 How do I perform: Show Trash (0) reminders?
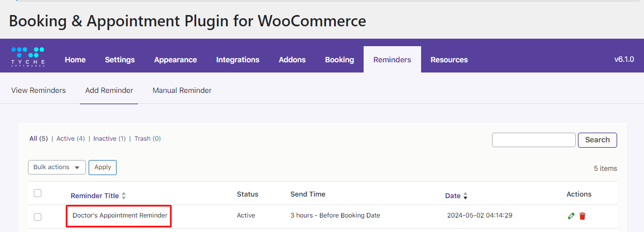click(x=148, y=139)
